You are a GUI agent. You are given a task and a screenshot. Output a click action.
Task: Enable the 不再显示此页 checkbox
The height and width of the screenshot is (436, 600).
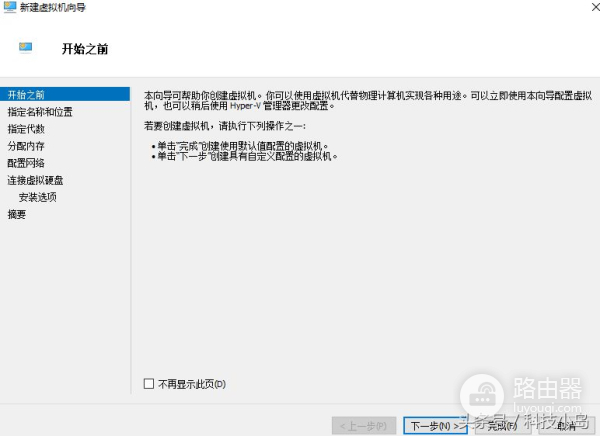point(149,384)
